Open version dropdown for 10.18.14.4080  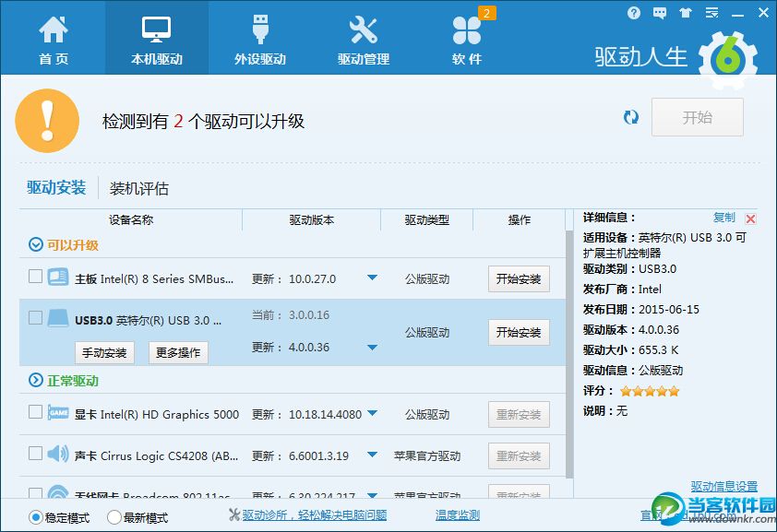coord(372,413)
